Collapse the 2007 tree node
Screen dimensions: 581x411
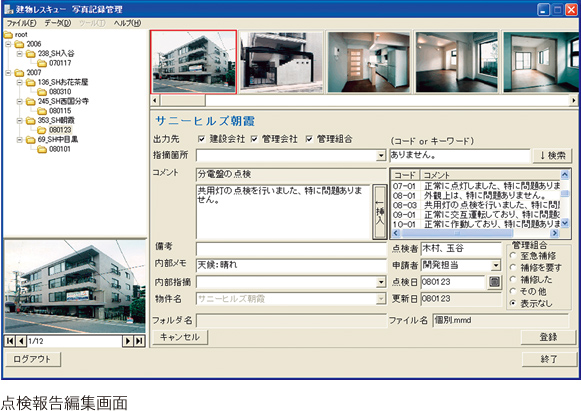(8, 73)
